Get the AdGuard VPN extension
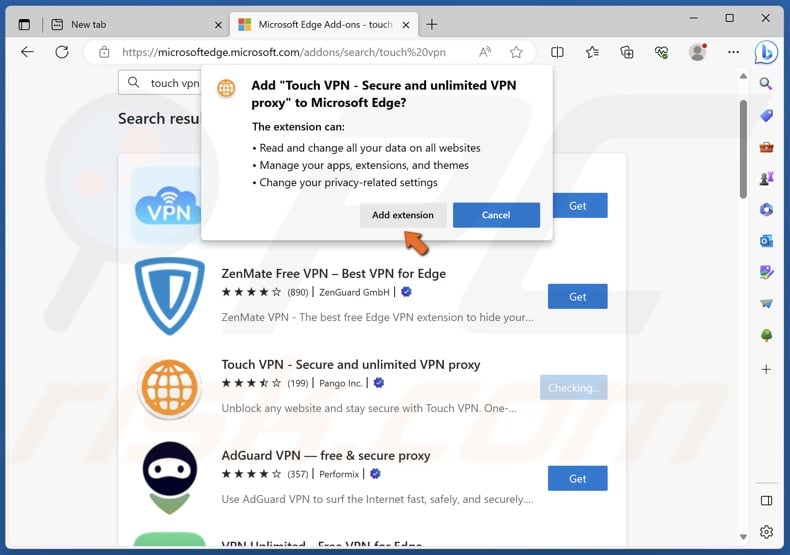This screenshot has height=555, width=790. click(x=577, y=478)
